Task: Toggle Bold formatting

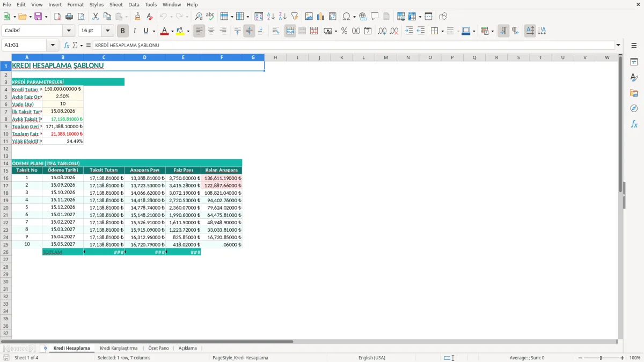Action: click(123, 31)
